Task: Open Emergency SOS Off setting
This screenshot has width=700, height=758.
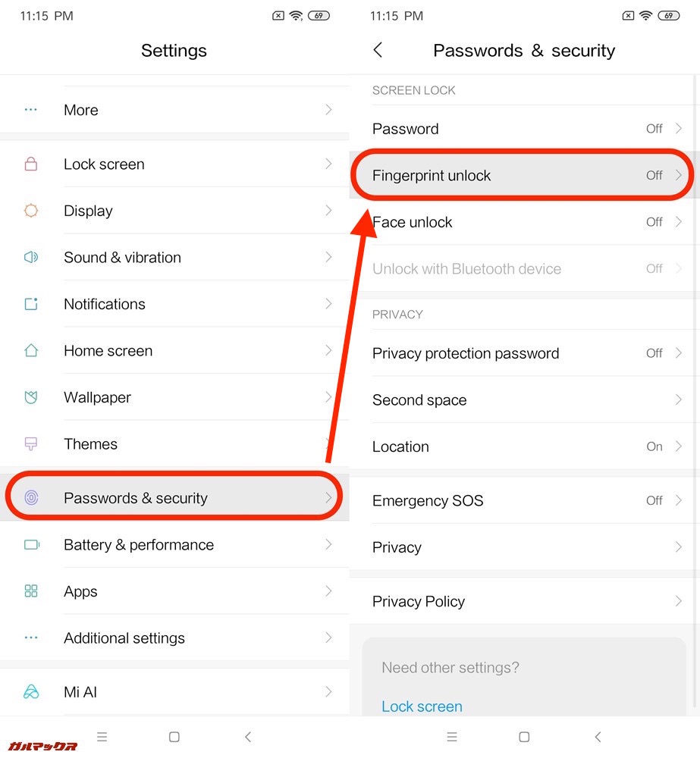Action: click(523, 500)
